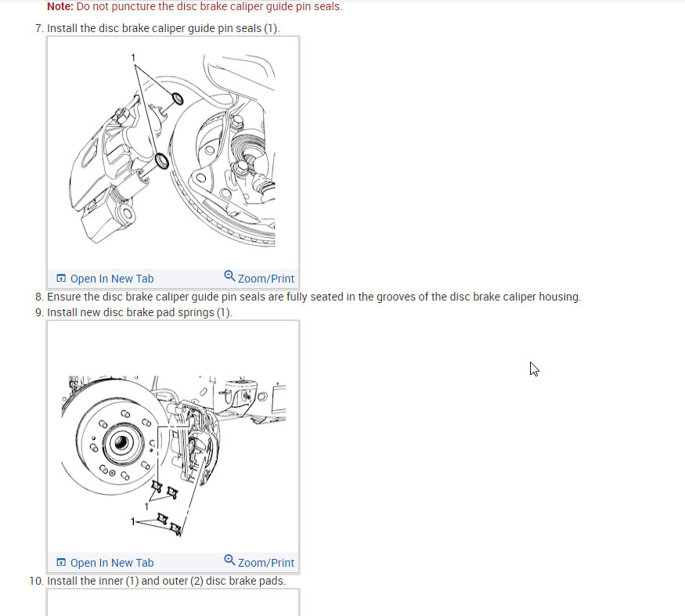Click the caliper guide pin seals illustration
Viewport: 685px width, 616px height.
[x=172, y=149]
